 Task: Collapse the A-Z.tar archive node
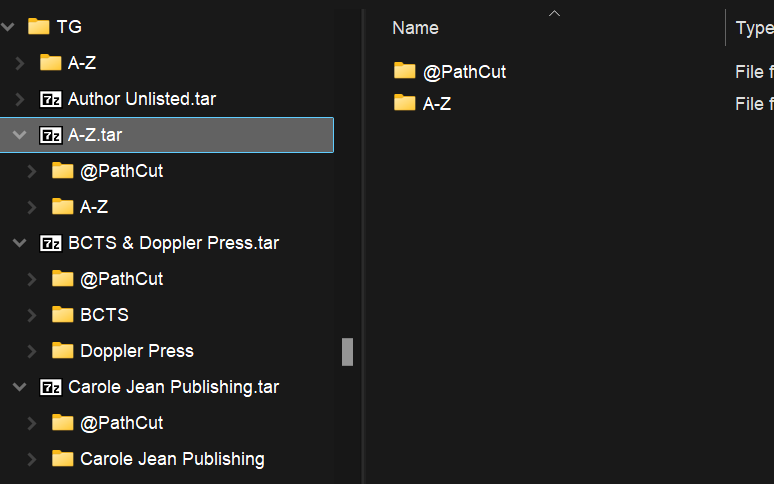(x=20, y=135)
